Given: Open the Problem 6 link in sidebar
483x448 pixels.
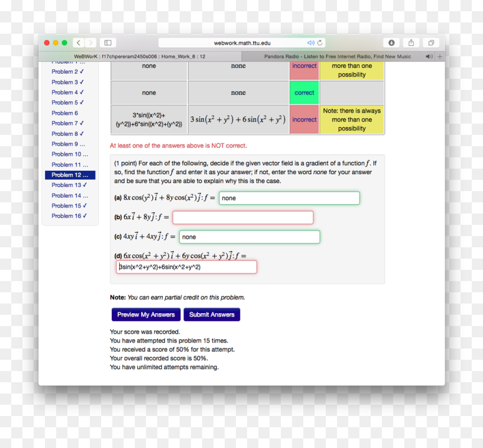Looking at the screenshot, I should pos(65,113).
